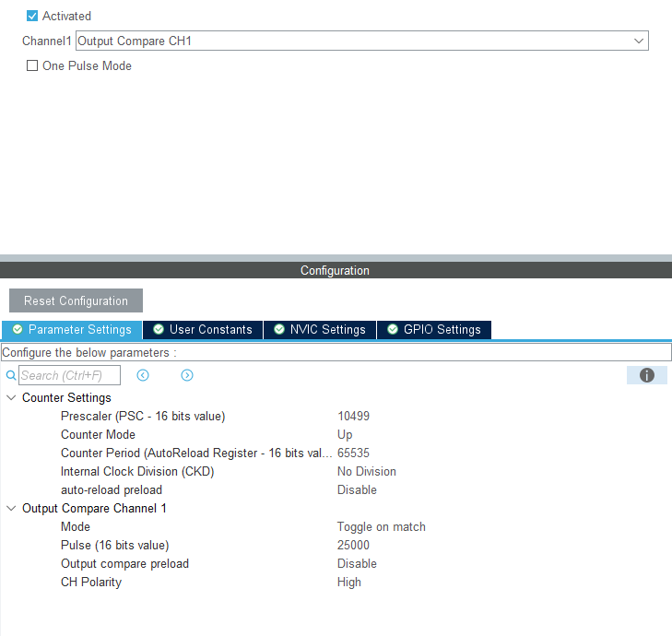This screenshot has height=636, width=672.
Task: Go to previous search result arrow
Action: (x=143, y=375)
